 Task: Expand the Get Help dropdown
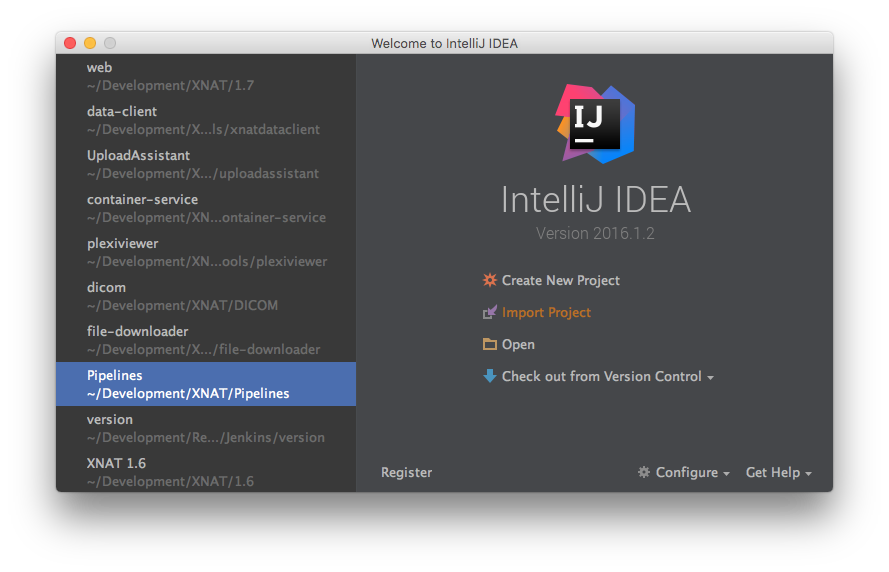pyautogui.click(x=778, y=473)
